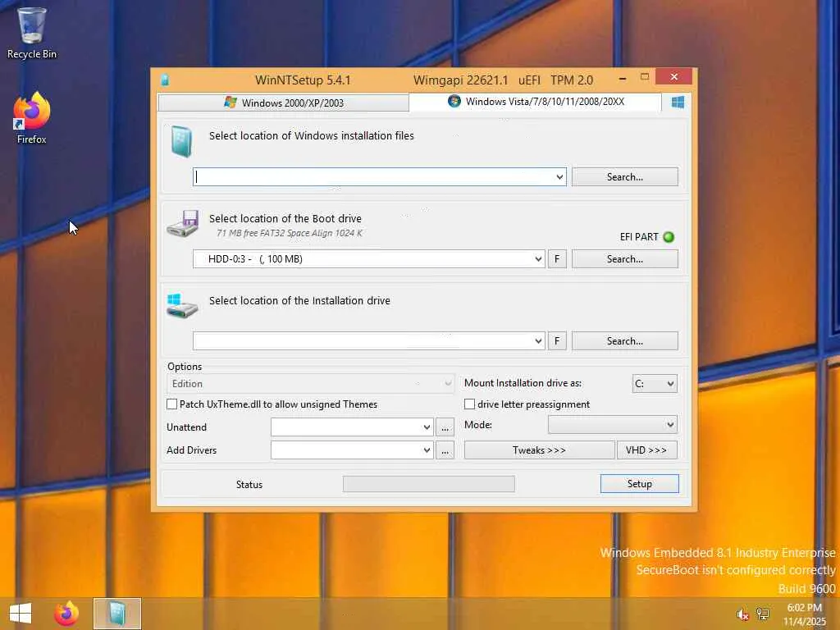Click the "TPM 2.0" title bar text
This screenshot has width=840, height=630.
572,80
